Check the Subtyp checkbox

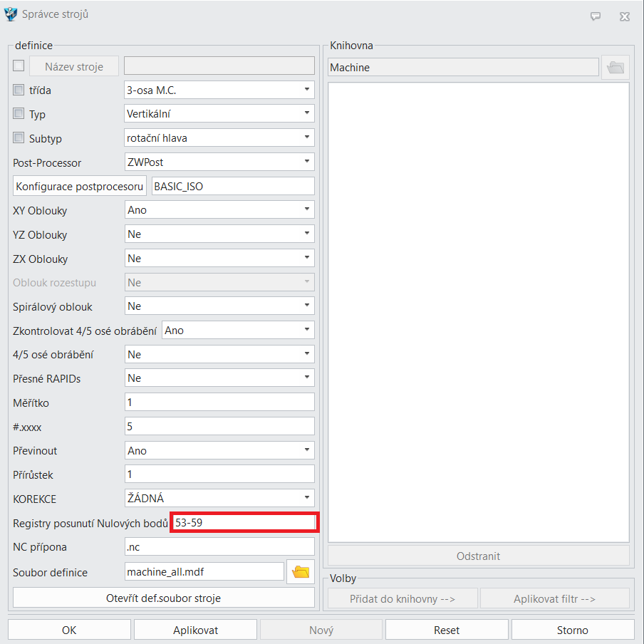point(19,137)
